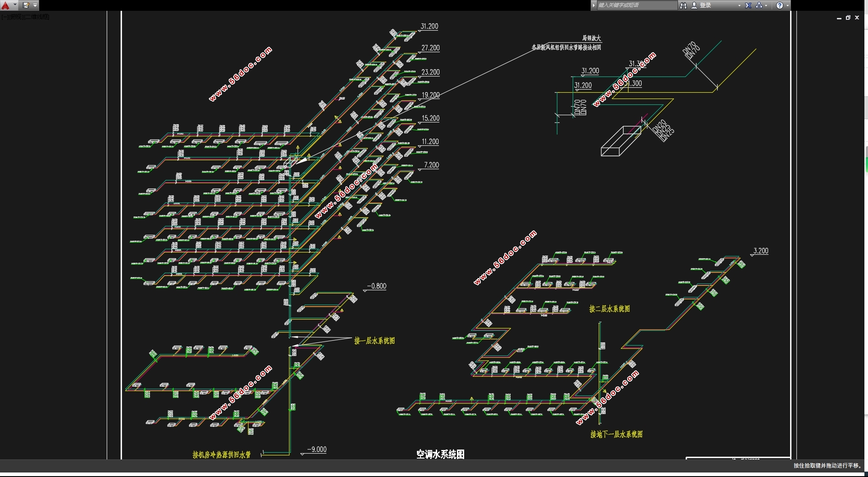This screenshot has height=477, width=868.
Task: Expand the Stay Connected dropdown arrow
Action: tap(766, 5)
